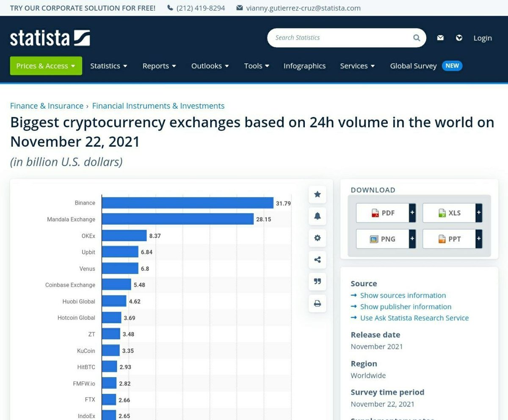Click plus next to PPT download

[479, 239]
